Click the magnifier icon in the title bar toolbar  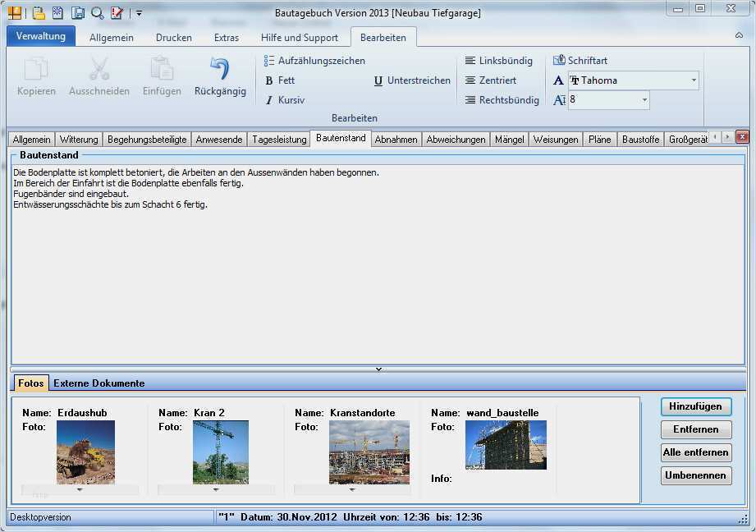click(97, 12)
